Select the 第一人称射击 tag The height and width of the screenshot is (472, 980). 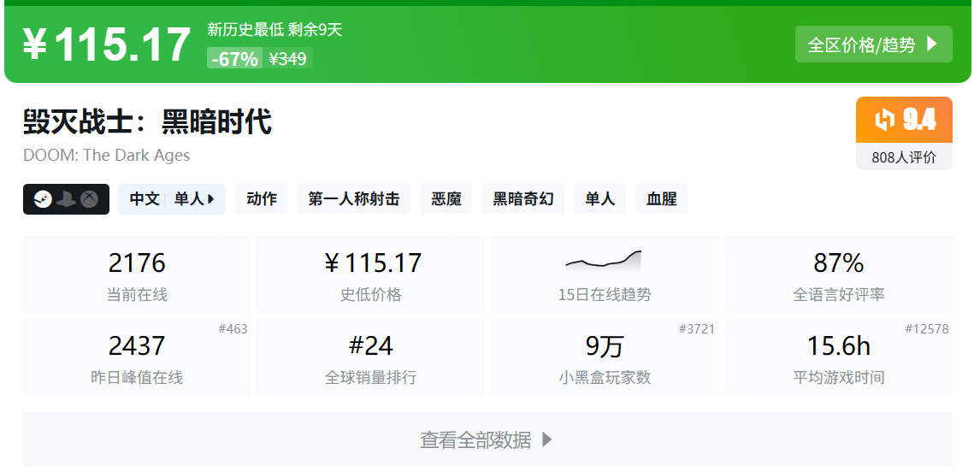point(354,199)
